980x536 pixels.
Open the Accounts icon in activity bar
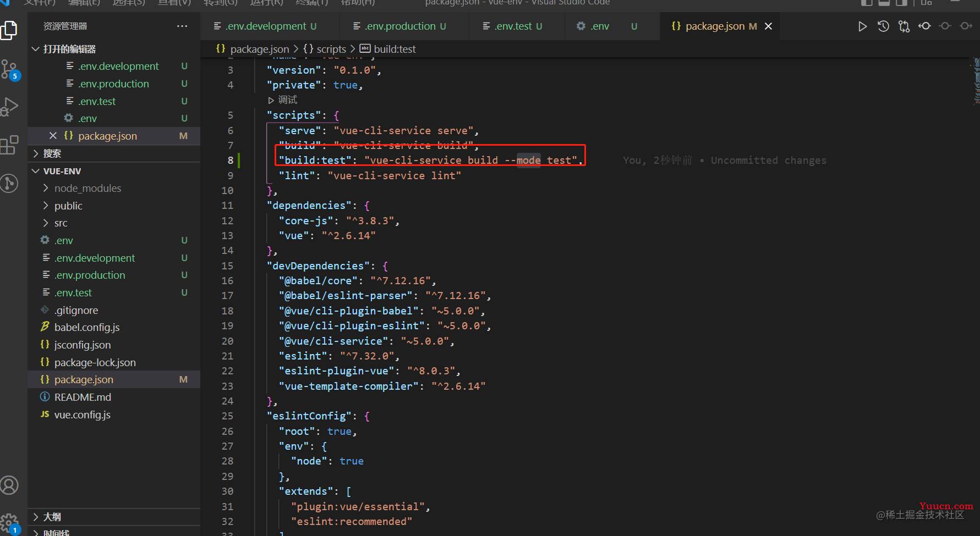pyautogui.click(x=9, y=485)
